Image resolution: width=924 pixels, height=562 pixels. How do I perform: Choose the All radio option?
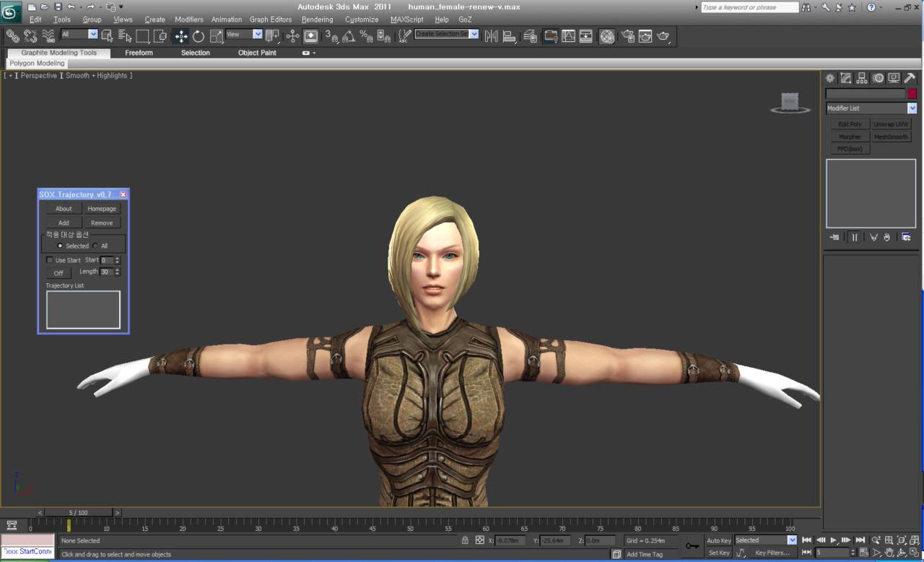[95, 246]
